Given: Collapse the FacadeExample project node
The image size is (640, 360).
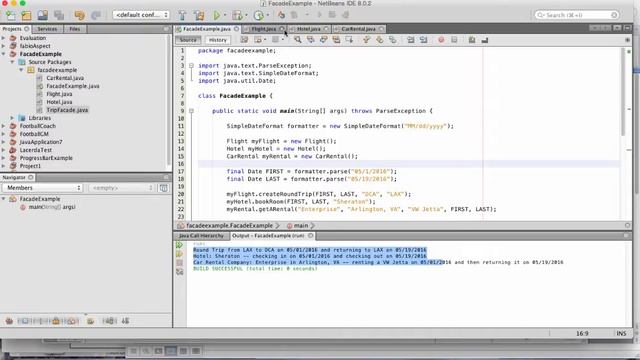Looking at the screenshot, I should (4, 54).
